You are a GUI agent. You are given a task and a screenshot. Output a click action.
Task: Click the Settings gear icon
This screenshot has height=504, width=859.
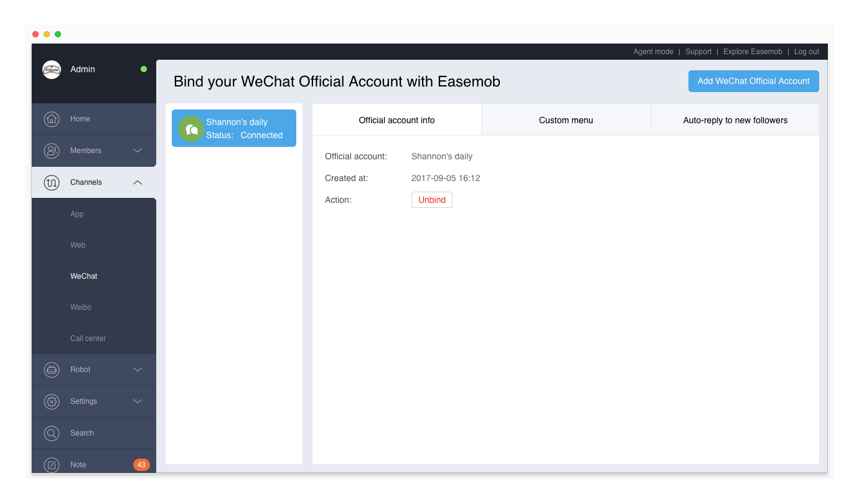coord(52,401)
